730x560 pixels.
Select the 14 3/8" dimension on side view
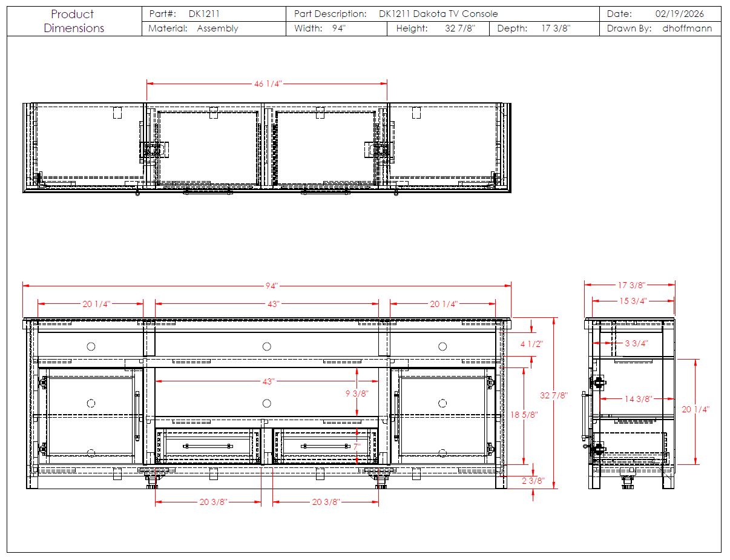(x=638, y=398)
